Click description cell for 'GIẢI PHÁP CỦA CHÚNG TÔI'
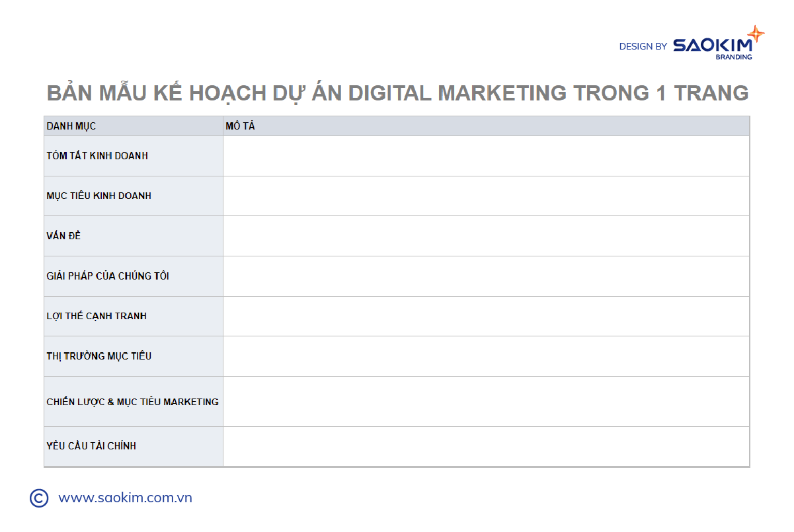This screenshot has height=532, width=794. 486,276
